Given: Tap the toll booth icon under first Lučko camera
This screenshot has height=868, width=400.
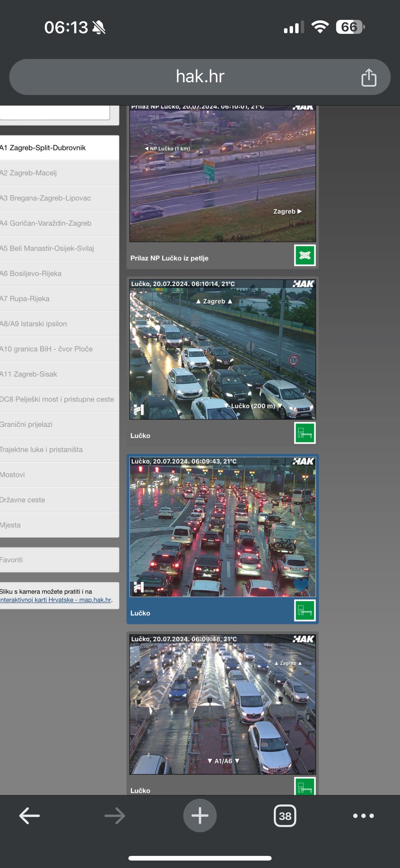Looking at the screenshot, I should click(304, 433).
